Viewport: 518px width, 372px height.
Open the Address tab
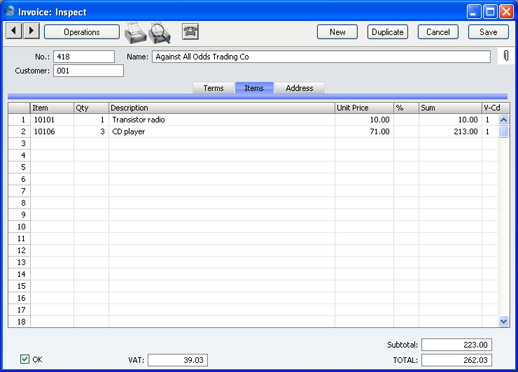(299, 88)
